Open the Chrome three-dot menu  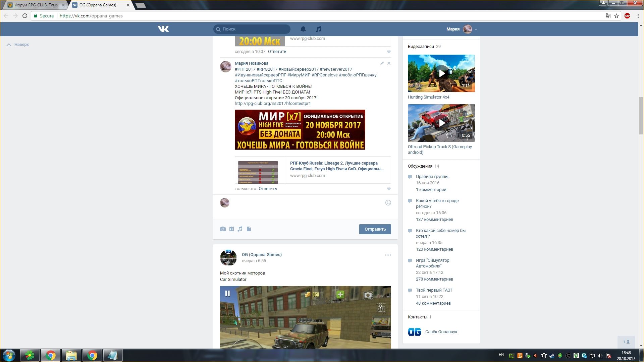638,16
